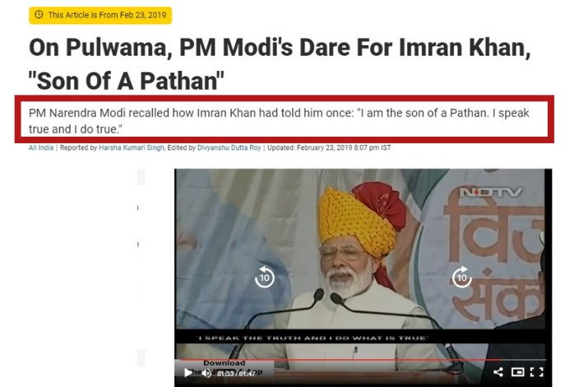588x387 pixels.
Task: Enter fullscreen with the fullscreen icon
Action: point(537,372)
